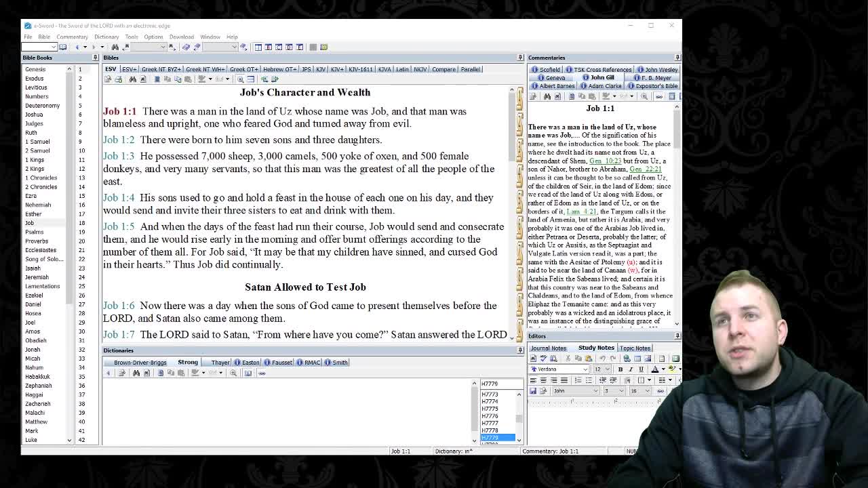This screenshot has height=488, width=868.
Task: Open the Lam 4:21 cross-reference link
Action: click(x=582, y=211)
